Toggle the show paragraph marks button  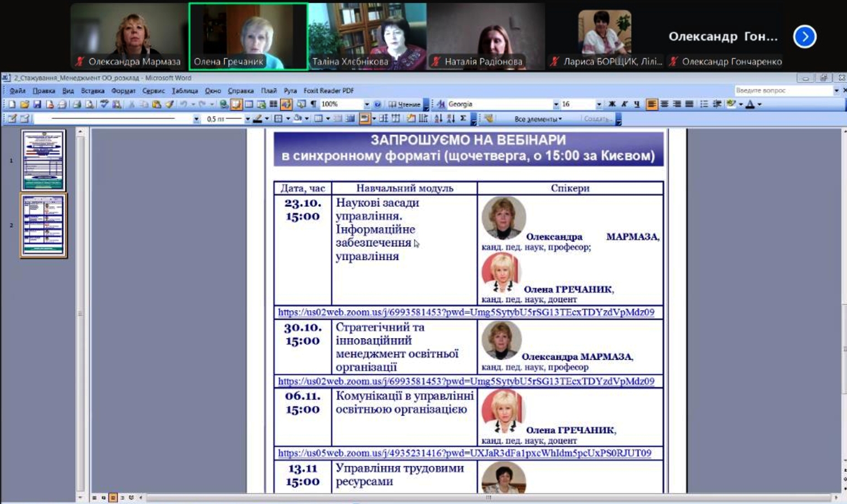(x=314, y=104)
